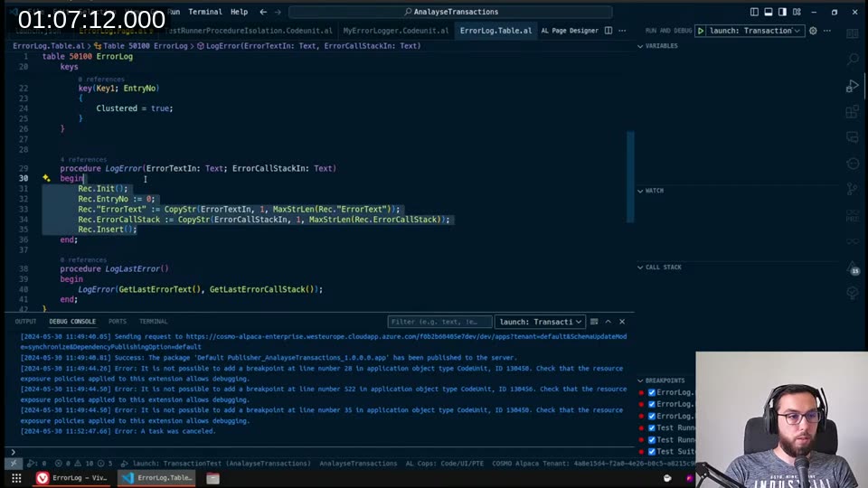Screen dimensions: 868x488
Task: Click the lightbulb code action on line 30
Action: pos(46,178)
